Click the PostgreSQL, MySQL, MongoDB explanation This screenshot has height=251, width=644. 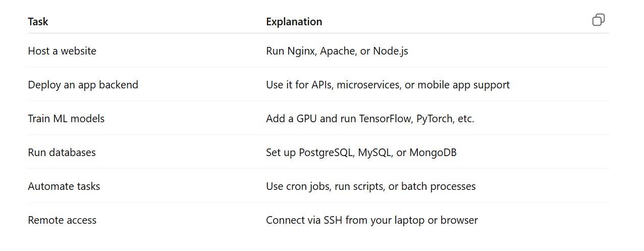(x=361, y=153)
